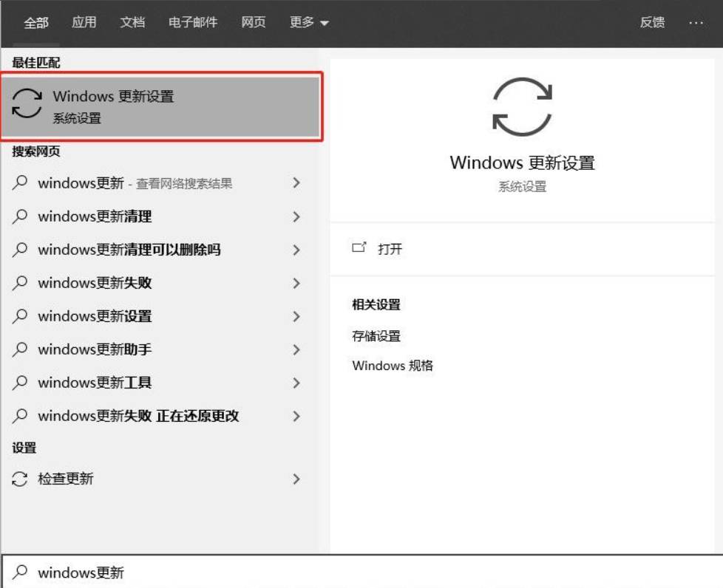Click the search box containing windows更新
The width and height of the screenshot is (723, 588).
pyautogui.click(x=361, y=572)
